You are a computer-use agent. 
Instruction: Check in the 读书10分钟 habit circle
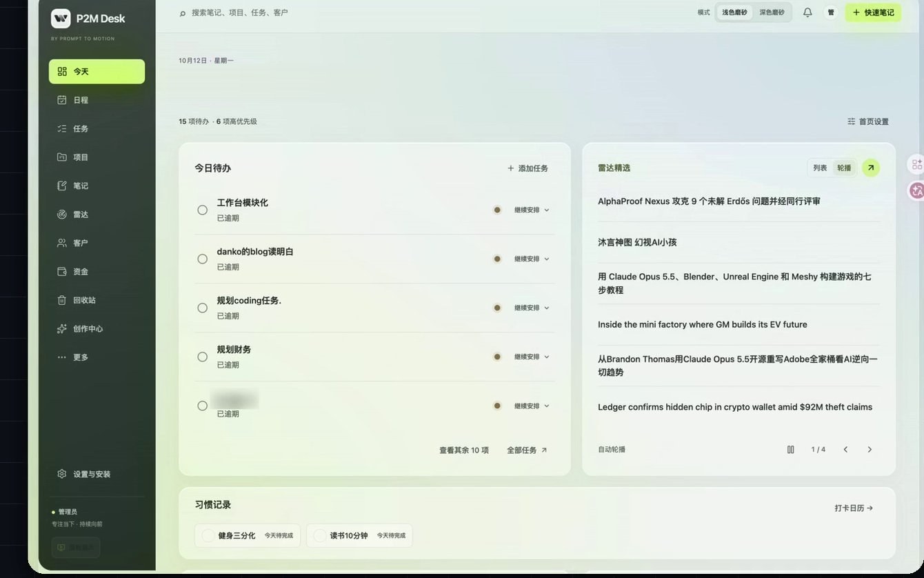[319, 535]
